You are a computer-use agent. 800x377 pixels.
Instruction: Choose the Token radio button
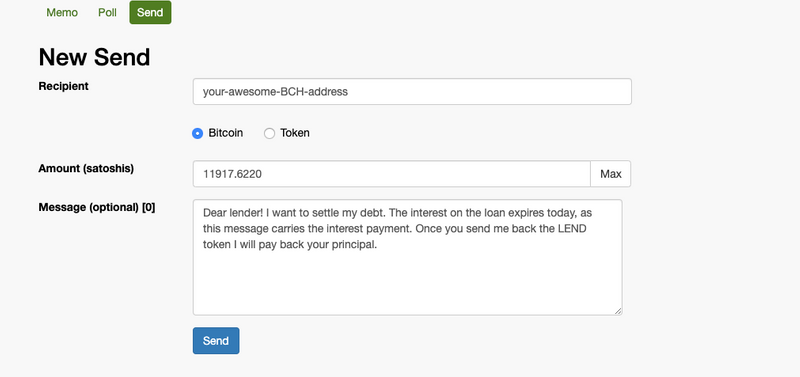(x=269, y=134)
